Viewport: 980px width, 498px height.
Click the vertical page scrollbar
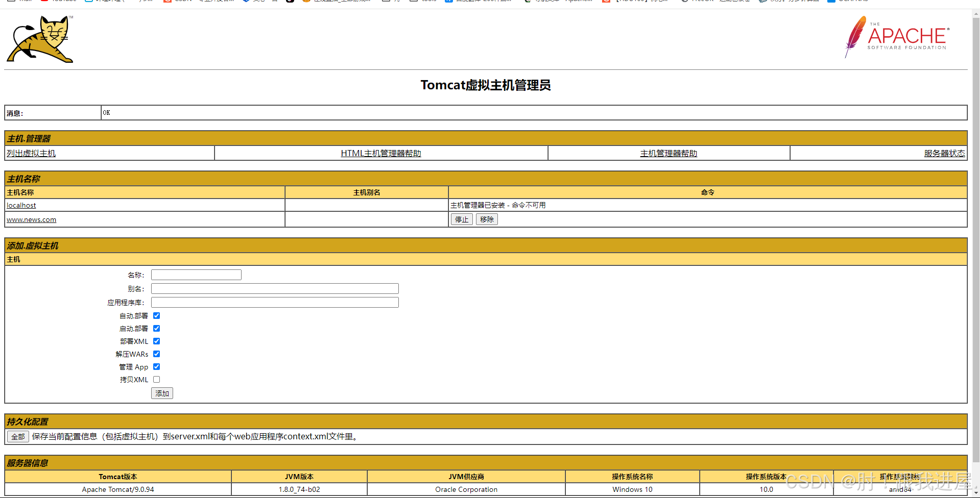[x=976, y=240]
